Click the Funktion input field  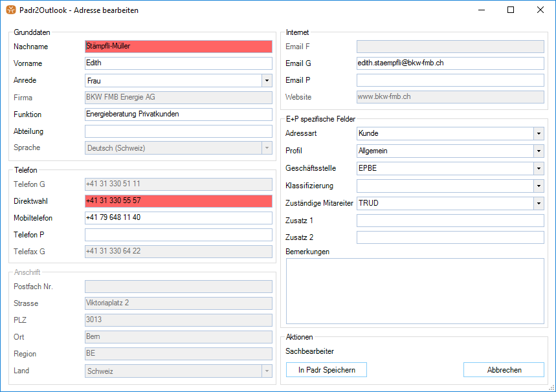tap(178, 114)
